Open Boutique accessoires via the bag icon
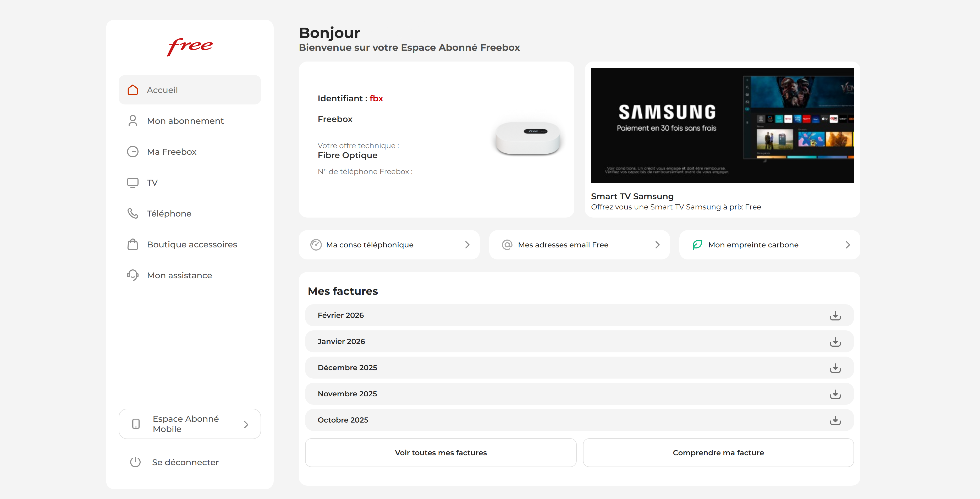The height and width of the screenshot is (499, 980). click(x=133, y=244)
